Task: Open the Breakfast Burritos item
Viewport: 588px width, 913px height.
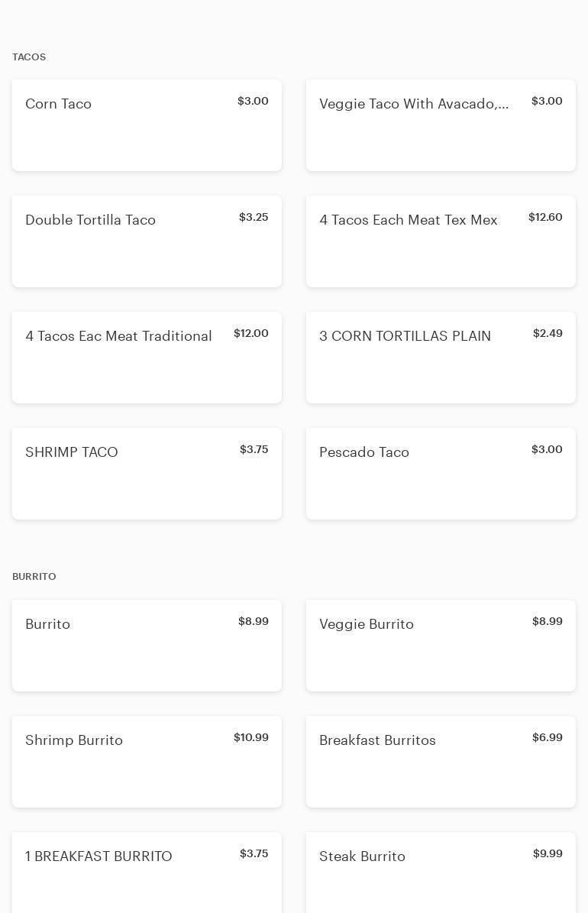Action: pyautogui.click(x=441, y=762)
